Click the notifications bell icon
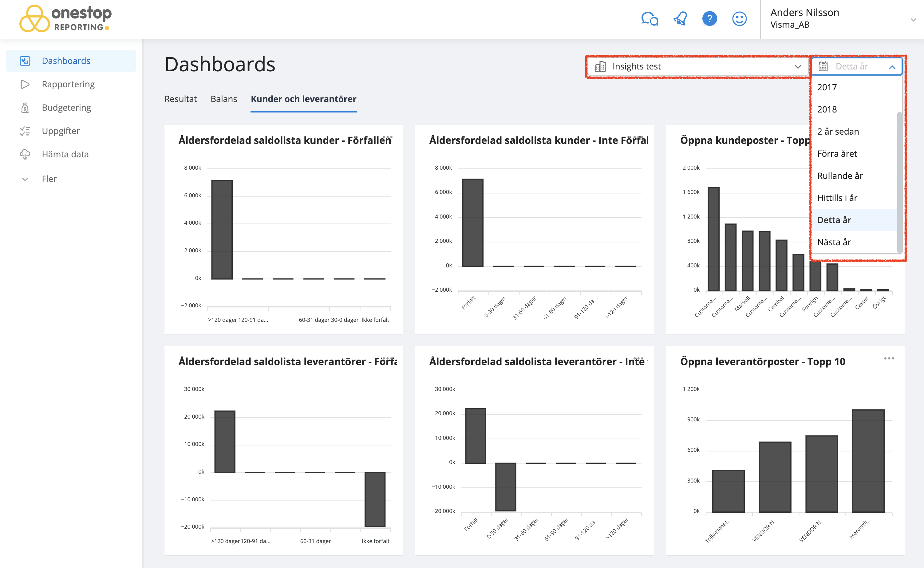The height and width of the screenshot is (568, 924). [680, 19]
